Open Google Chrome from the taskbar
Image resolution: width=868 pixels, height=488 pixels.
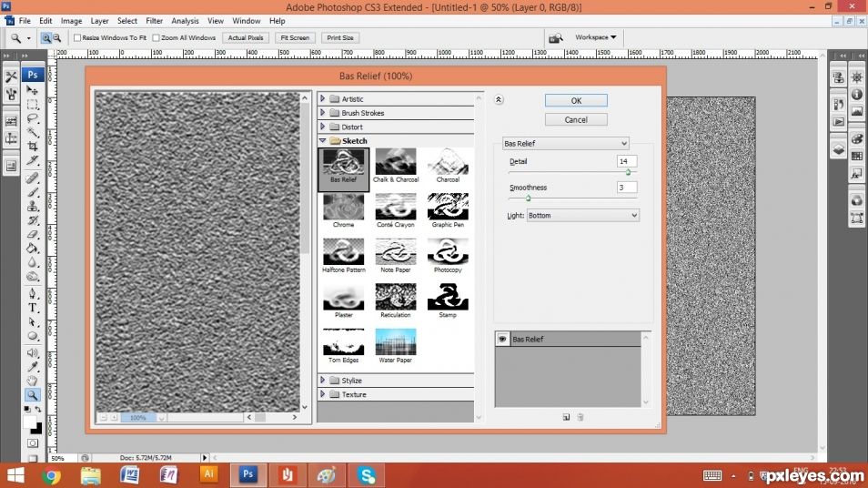pyautogui.click(x=51, y=476)
